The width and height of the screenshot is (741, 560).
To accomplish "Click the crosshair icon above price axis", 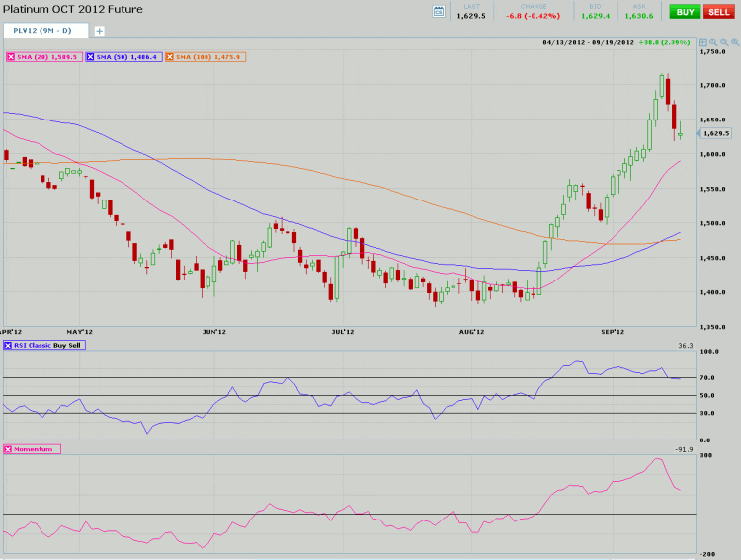I will click(x=702, y=42).
